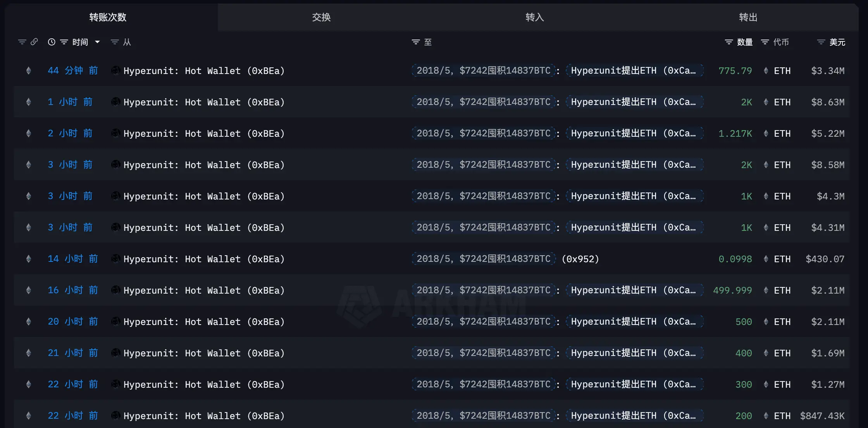Open the chain filter icon in header
The width and height of the screenshot is (868, 428).
click(x=22, y=42)
